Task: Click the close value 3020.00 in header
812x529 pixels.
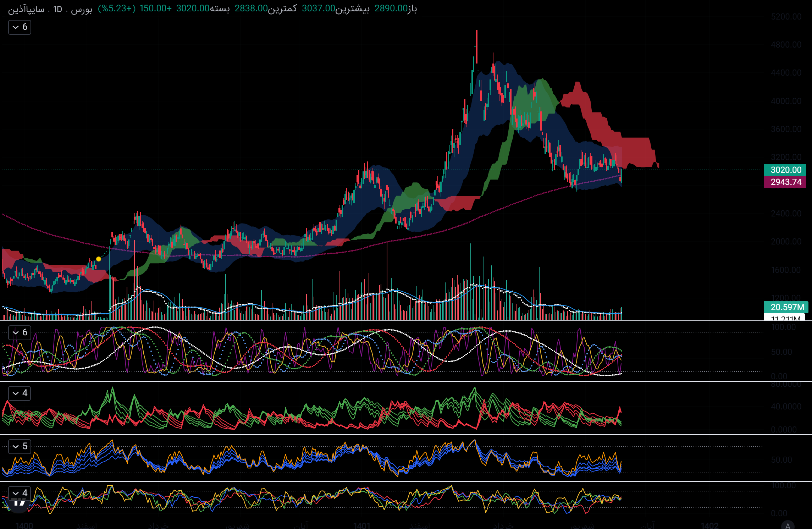Action: [x=193, y=8]
